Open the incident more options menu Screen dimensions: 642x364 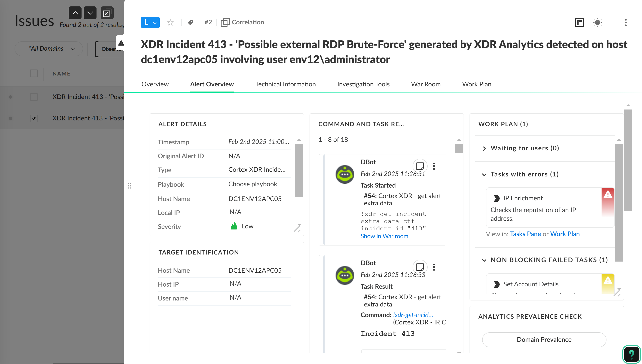(x=626, y=22)
